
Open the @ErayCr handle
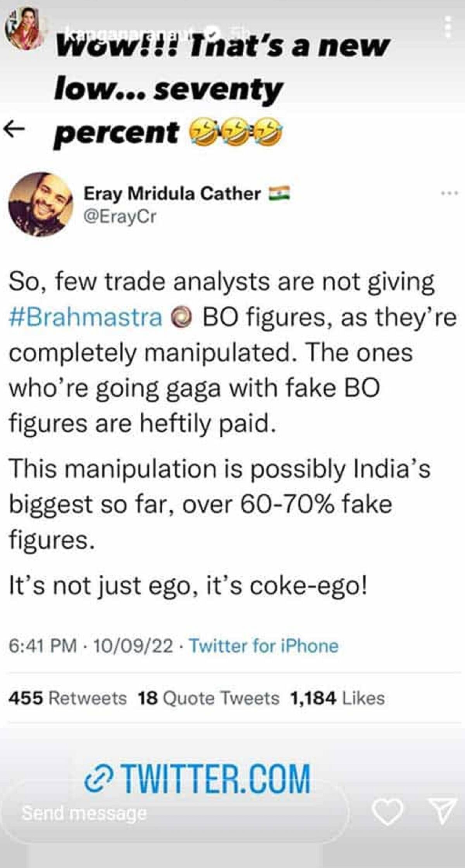(x=120, y=217)
